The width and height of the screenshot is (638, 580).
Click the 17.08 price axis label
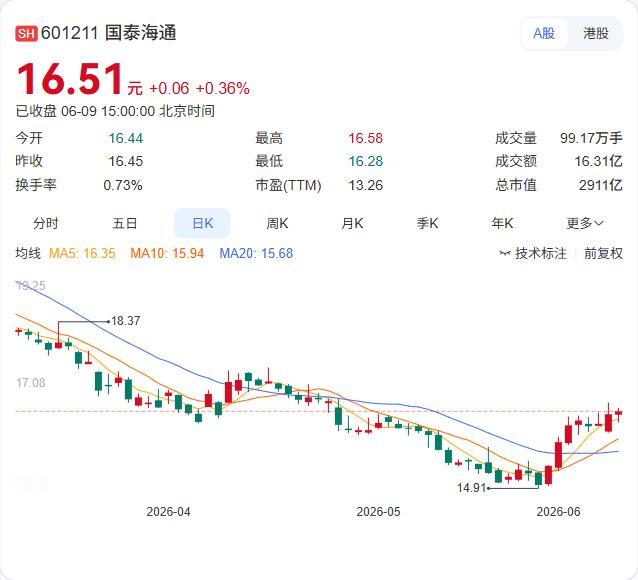[x=31, y=383]
